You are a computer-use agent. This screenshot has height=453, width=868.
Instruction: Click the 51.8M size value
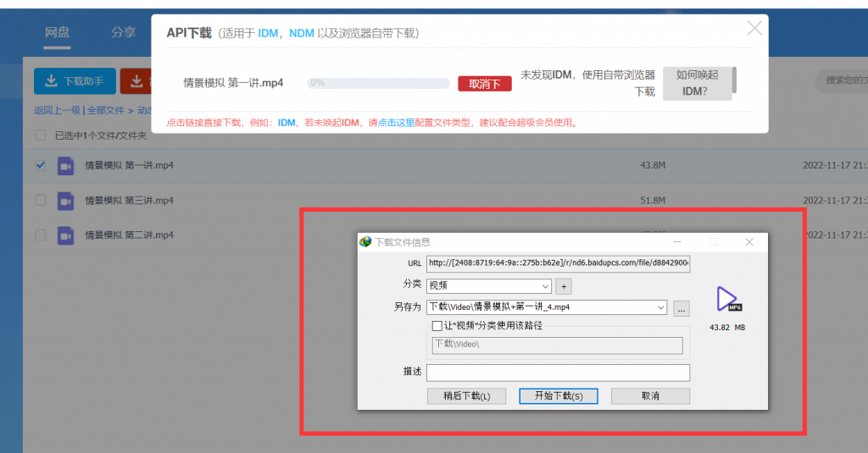pyautogui.click(x=653, y=200)
